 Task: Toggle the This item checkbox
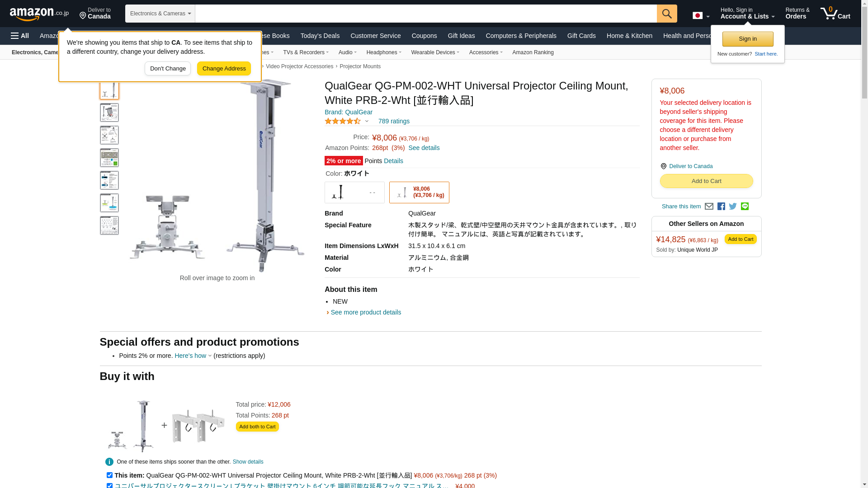pyautogui.click(x=109, y=475)
